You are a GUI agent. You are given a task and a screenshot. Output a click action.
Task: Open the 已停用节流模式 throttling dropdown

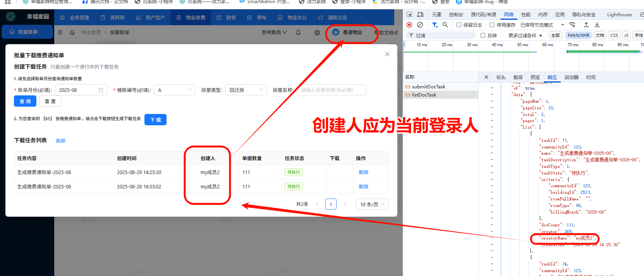pyautogui.click(x=543, y=25)
